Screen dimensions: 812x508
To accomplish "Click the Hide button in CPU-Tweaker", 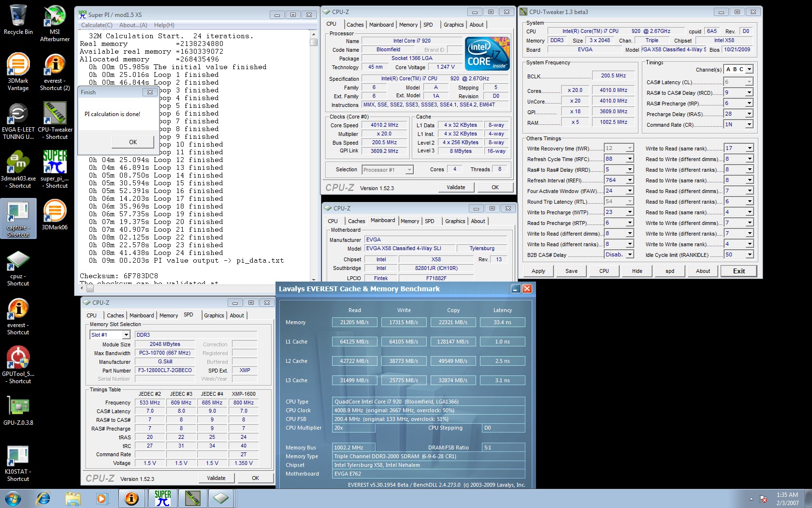I will click(x=637, y=271).
